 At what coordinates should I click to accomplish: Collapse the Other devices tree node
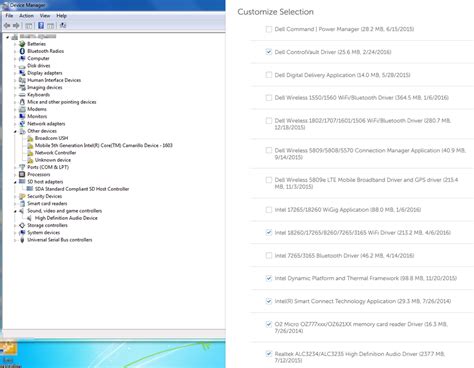coord(15,131)
